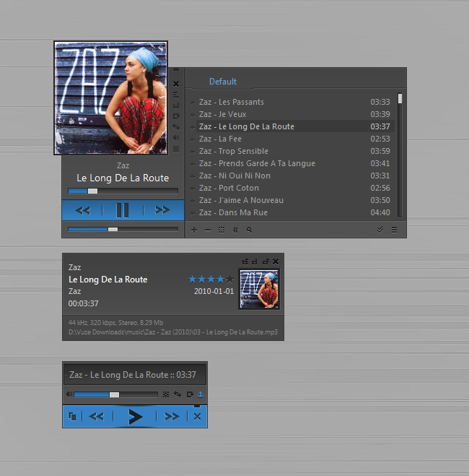
Task: Click the large ZAZ album cover art
Action: point(110,98)
